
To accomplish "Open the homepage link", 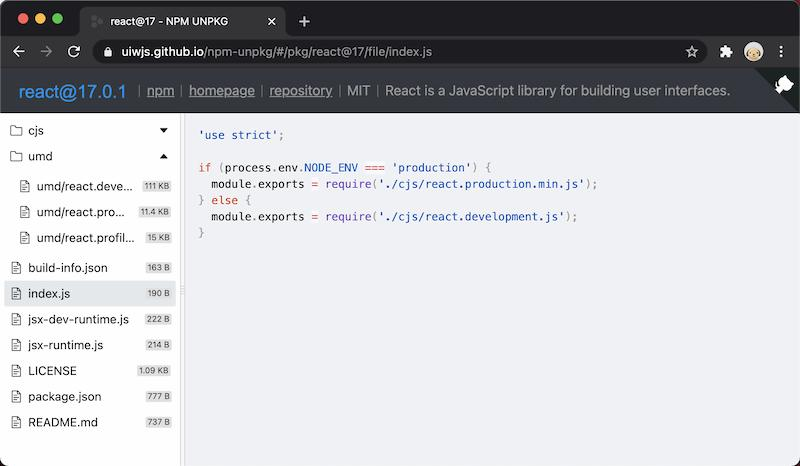I will (221, 91).
